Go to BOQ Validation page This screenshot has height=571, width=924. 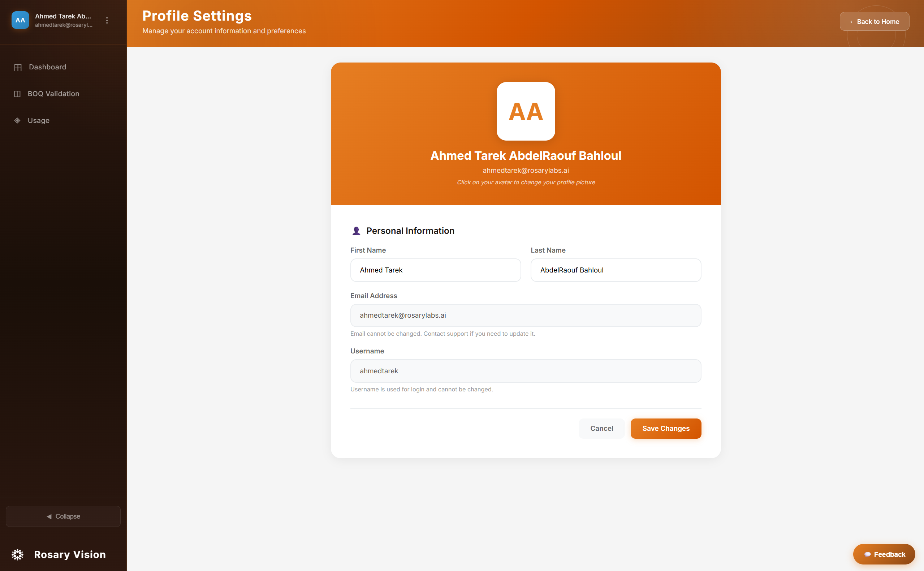click(x=53, y=94)
